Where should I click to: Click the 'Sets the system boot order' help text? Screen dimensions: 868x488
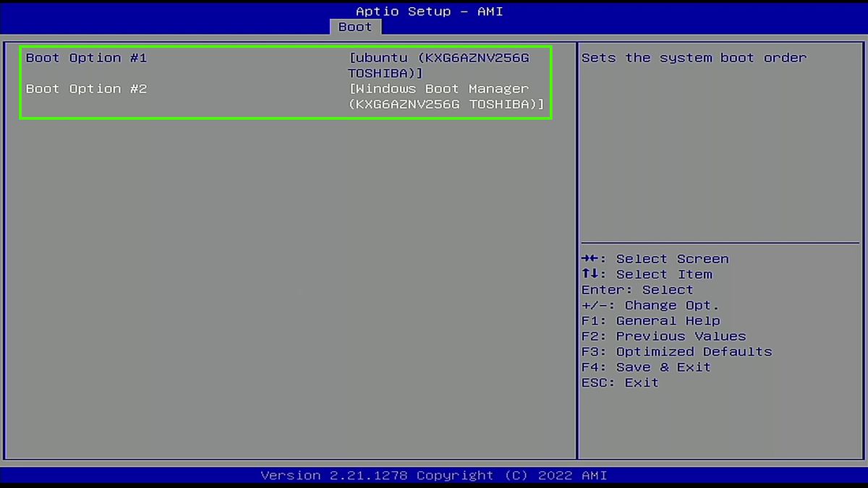pos(694,58)
